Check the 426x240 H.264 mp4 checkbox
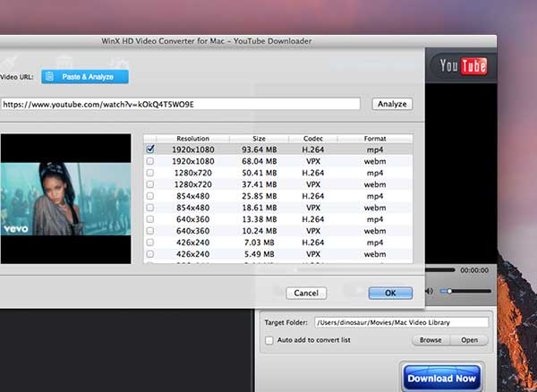 tap(150, 243)
